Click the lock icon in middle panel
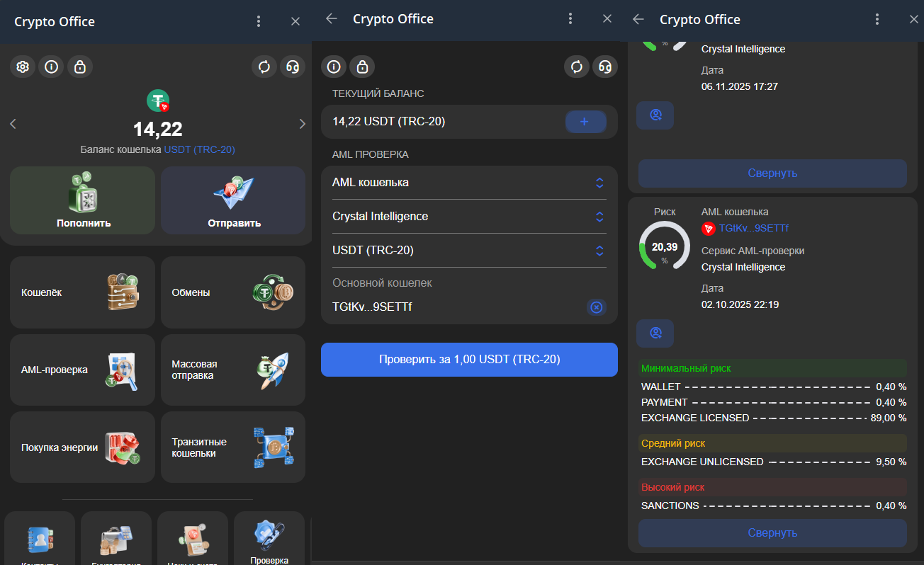Screen dimensions: 924x565 362,67
